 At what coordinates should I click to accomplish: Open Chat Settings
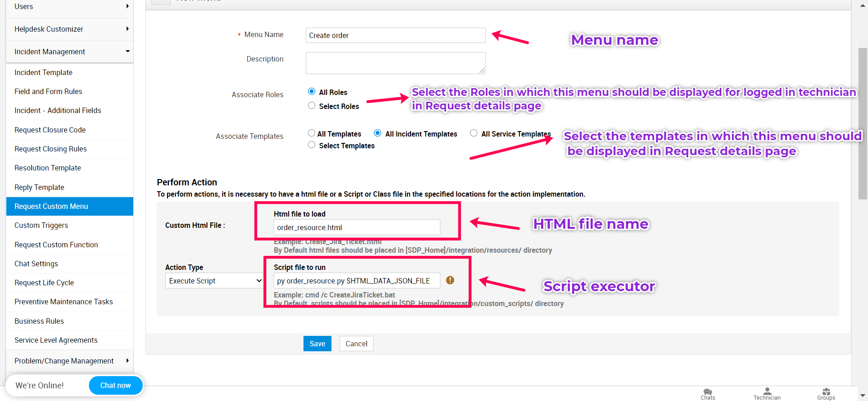click(x=70, y=264)
